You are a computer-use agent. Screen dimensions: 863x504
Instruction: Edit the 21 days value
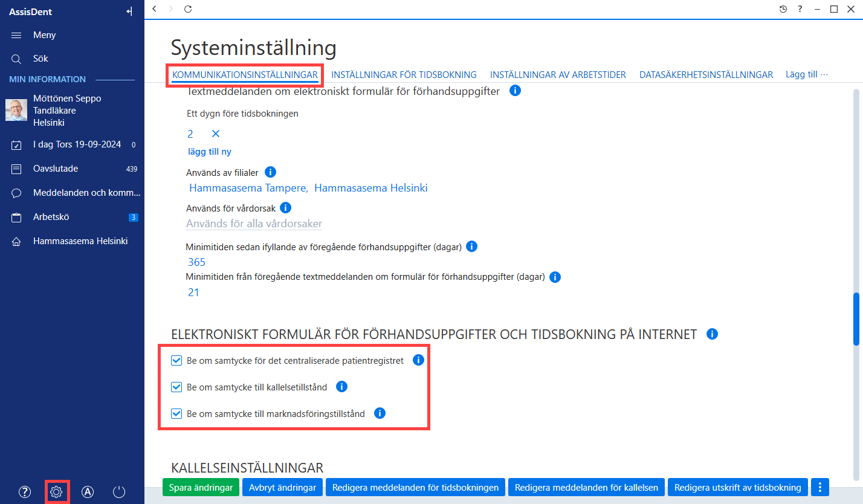193,292
